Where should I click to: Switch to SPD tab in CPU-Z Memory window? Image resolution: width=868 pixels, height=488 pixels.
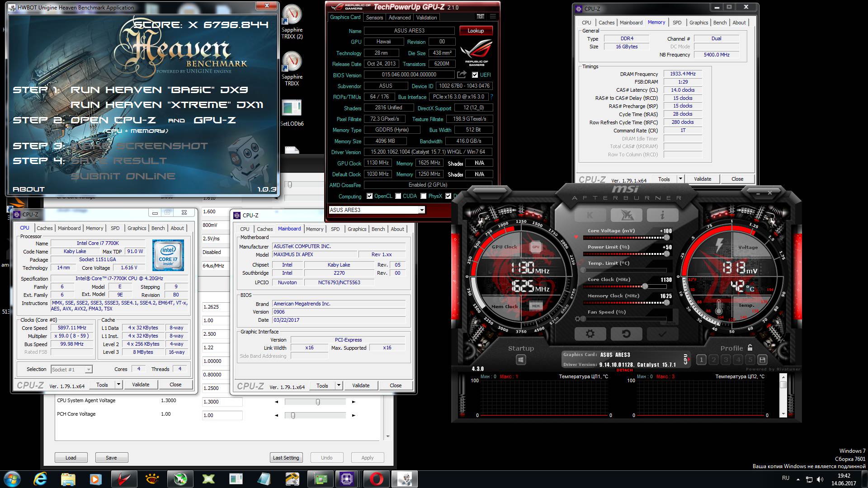(677, 23)
